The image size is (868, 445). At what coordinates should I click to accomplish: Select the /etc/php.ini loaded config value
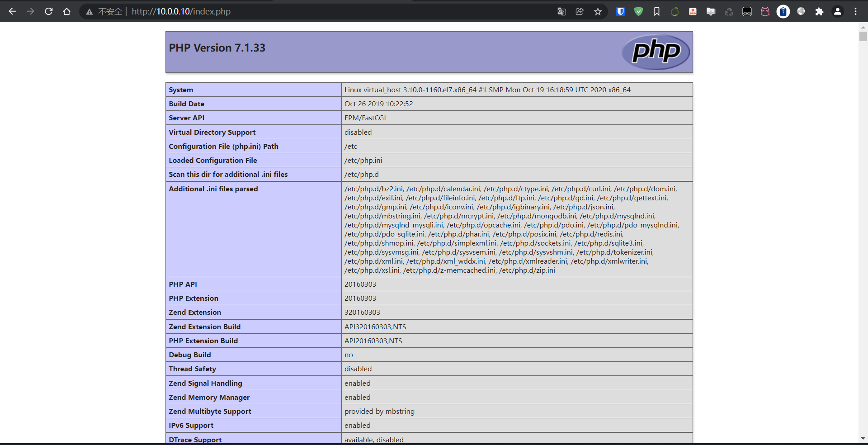pos(363,161)
